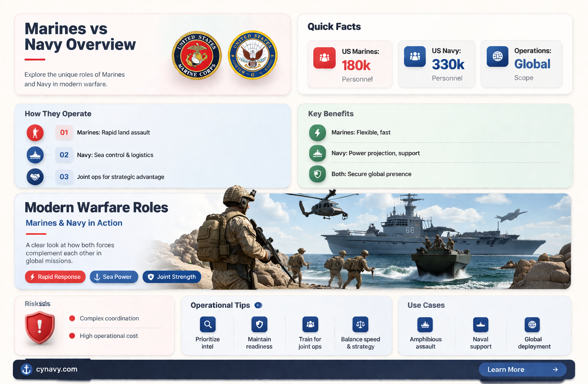
Task: Click the text Navy: Power projection, support
Action: coord(375,154)
